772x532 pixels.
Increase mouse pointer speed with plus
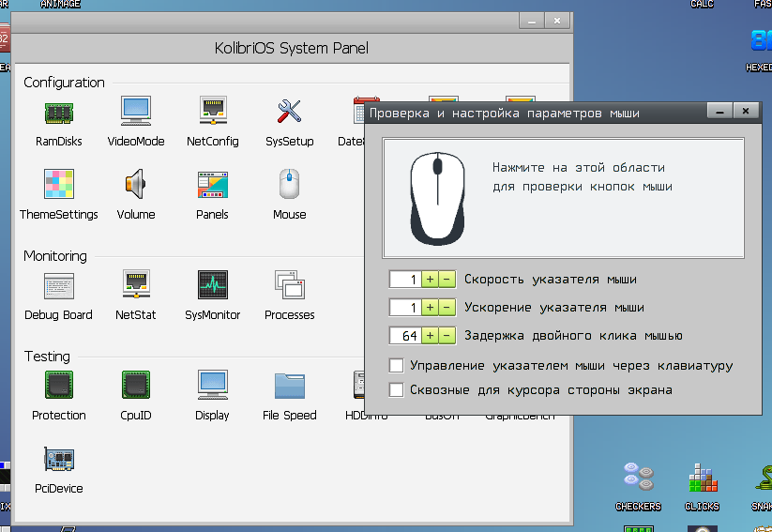click(x=430, y=280)
